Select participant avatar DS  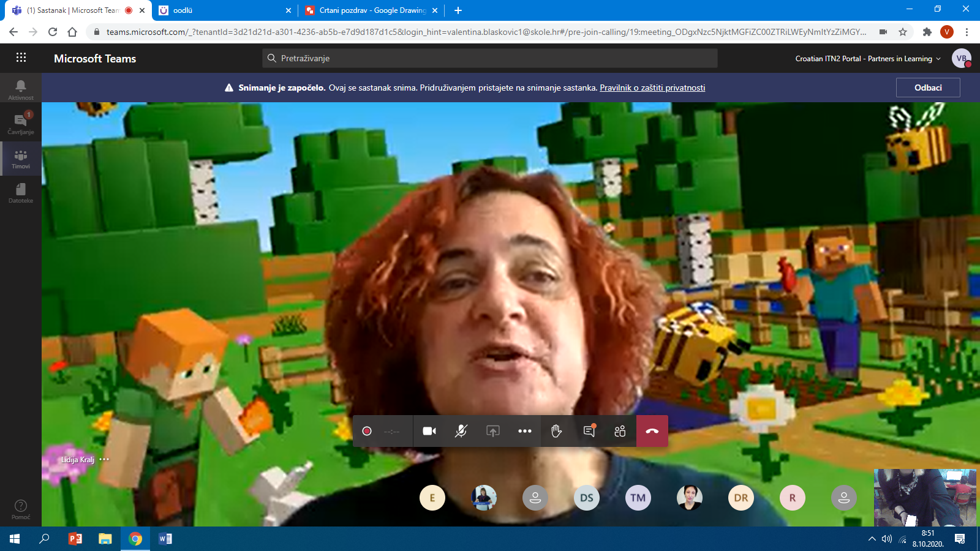[x=587, y=498]
